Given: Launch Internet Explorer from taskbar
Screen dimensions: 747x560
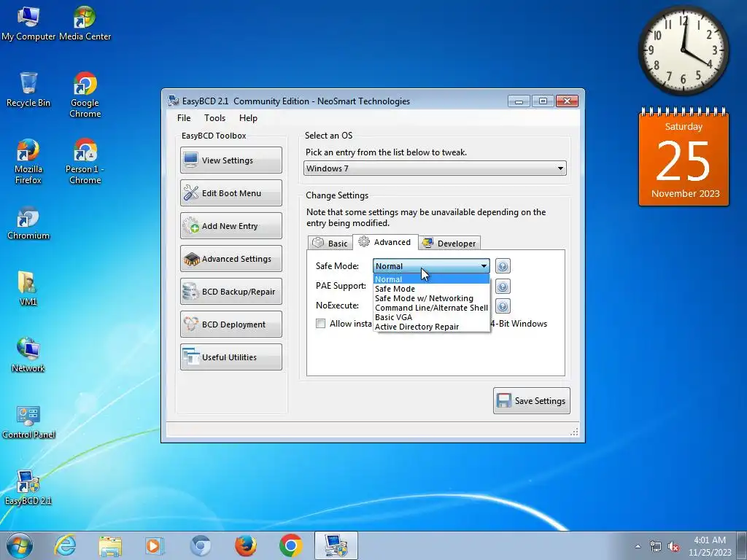Looking at the screenshot, I should pyautogui.click(x=65, y=545).
